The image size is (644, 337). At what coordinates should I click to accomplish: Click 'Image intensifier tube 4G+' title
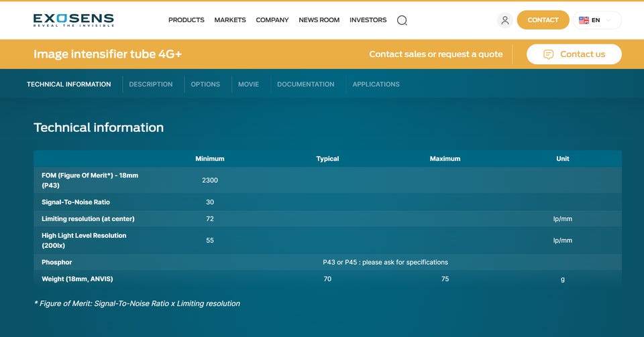pyautogui.click(x=107, y=54)
